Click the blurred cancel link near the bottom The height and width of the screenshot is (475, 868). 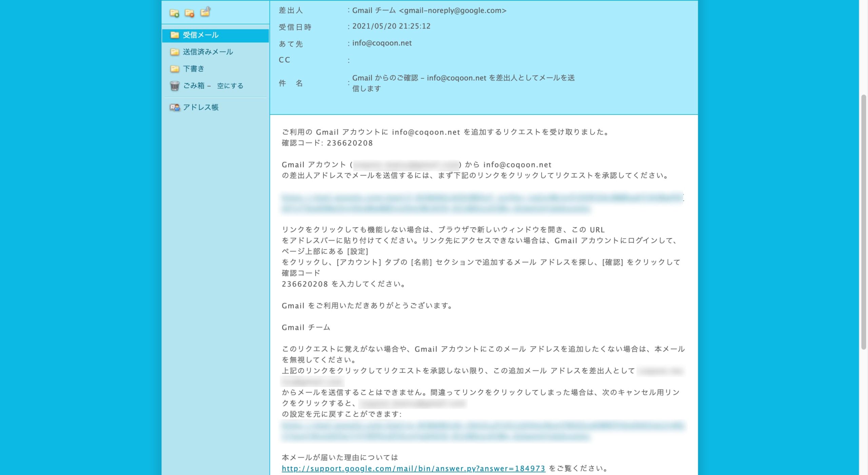483,431
